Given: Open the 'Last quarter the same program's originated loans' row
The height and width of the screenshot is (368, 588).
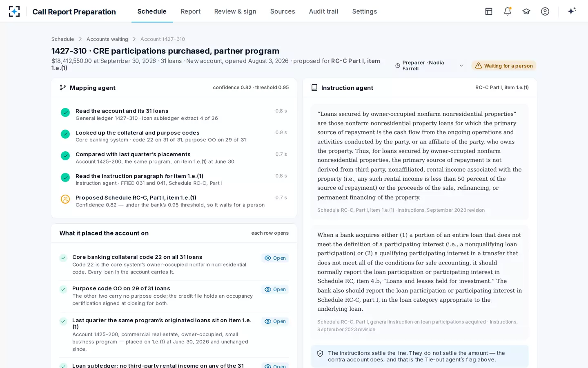Looking at the screenshot, I should click(275, 321).
